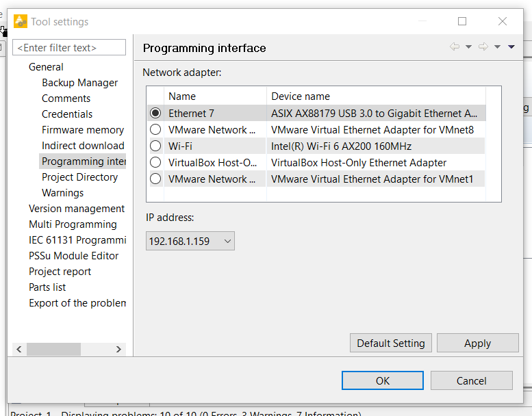The width and height of the screenshot is (532, 416).
Task: Select the VirtualBox Host-Only radio button
Action: click(155, 162)
